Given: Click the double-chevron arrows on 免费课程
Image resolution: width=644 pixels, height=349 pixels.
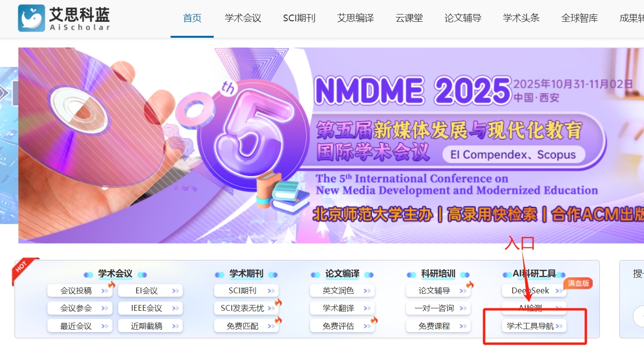Looking at the screenshot, I should [x=464, y=326].
